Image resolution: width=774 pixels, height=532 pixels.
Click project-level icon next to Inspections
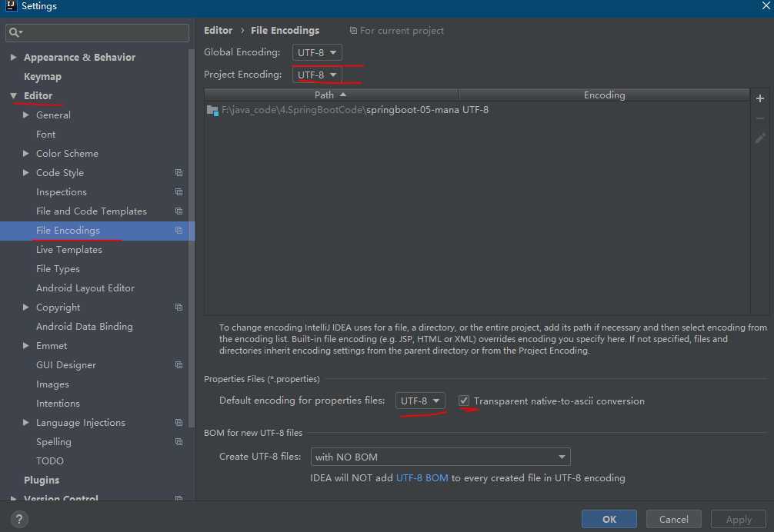[178, 191]
